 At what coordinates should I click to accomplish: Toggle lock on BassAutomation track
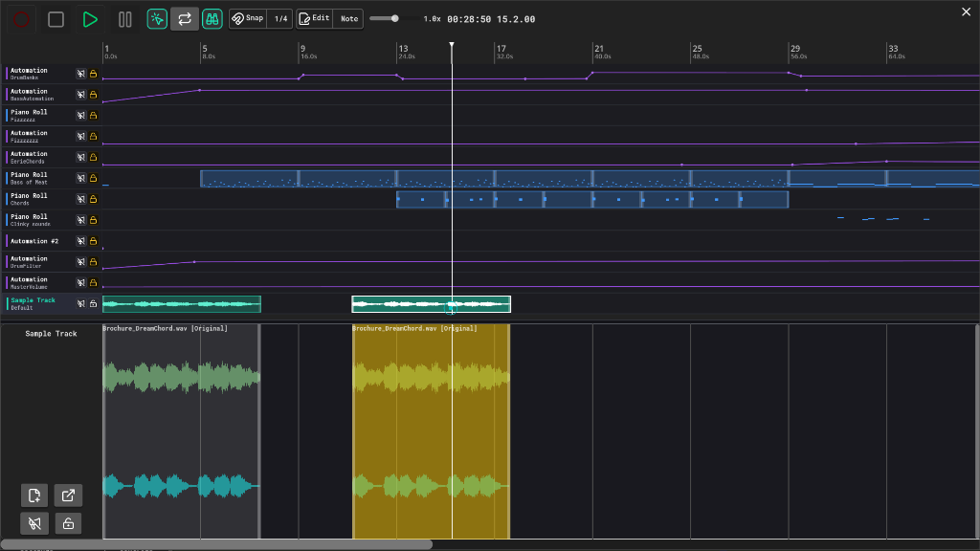(93, 95)
